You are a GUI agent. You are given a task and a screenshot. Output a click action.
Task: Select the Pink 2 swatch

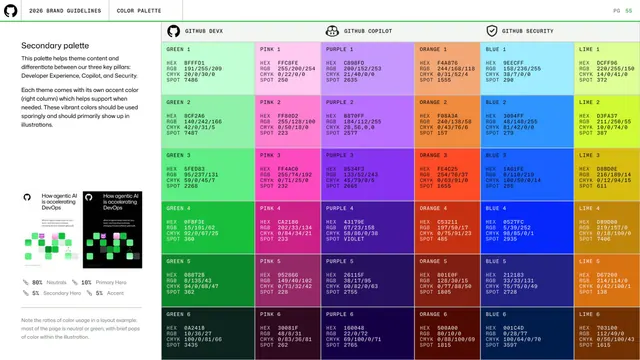click(288, 121)
